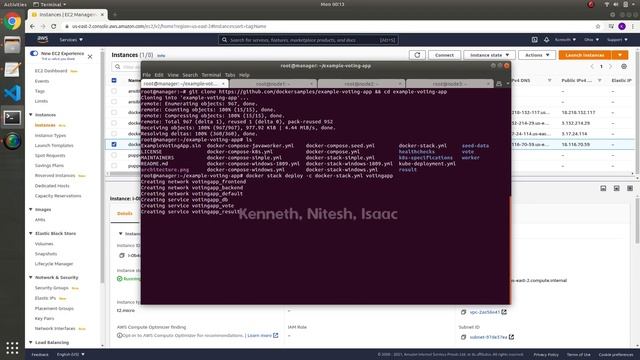
Task: Open the Ohio region selector
Action: (591, 40)
